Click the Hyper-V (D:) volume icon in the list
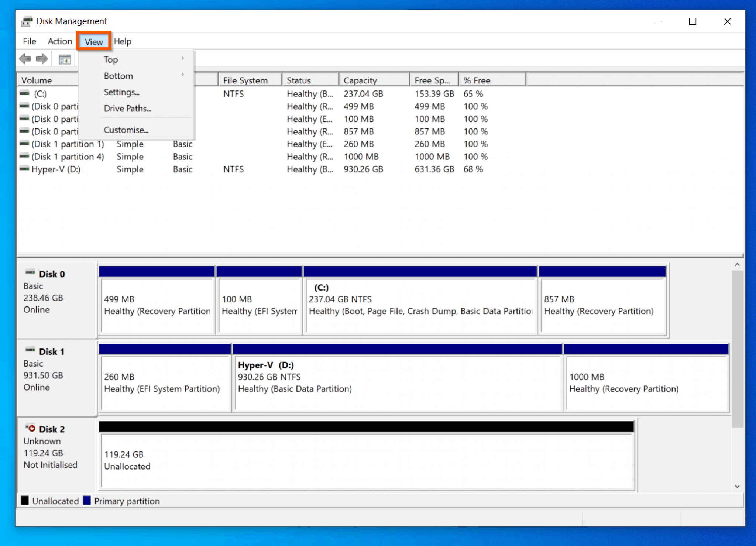Screen dimensions: 756x546 click(24, 169)
